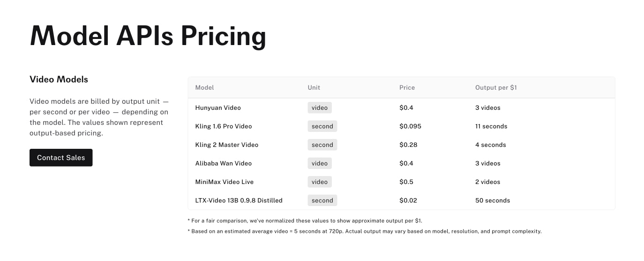Click the 50 seconds output value

[x=493, y=200]
